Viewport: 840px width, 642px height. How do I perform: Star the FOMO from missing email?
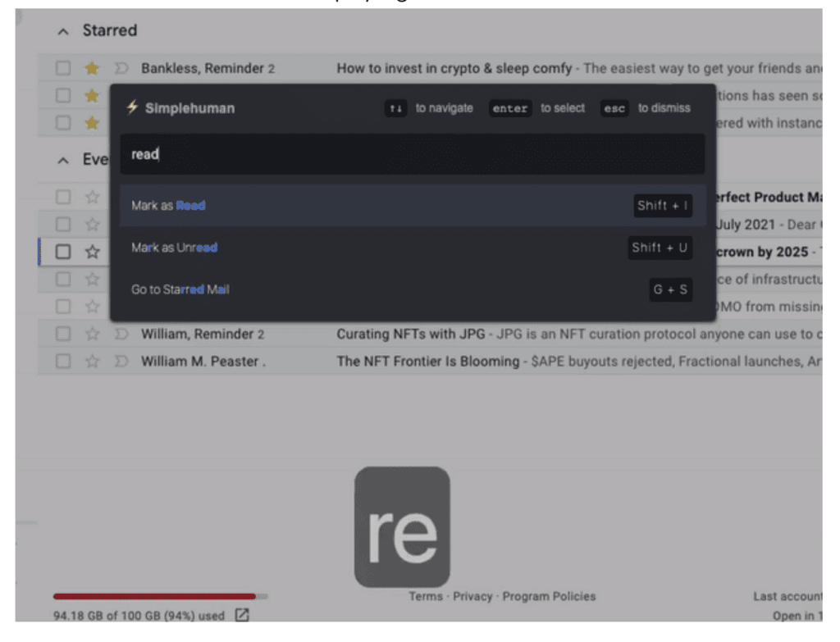(92, 307)
